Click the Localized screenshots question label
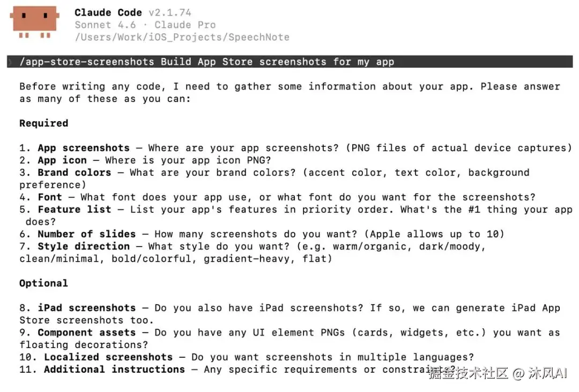 coord(108,357)
